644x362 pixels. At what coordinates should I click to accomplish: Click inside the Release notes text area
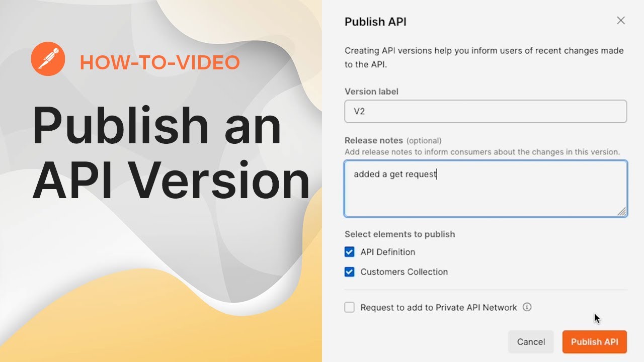[486, 189]
